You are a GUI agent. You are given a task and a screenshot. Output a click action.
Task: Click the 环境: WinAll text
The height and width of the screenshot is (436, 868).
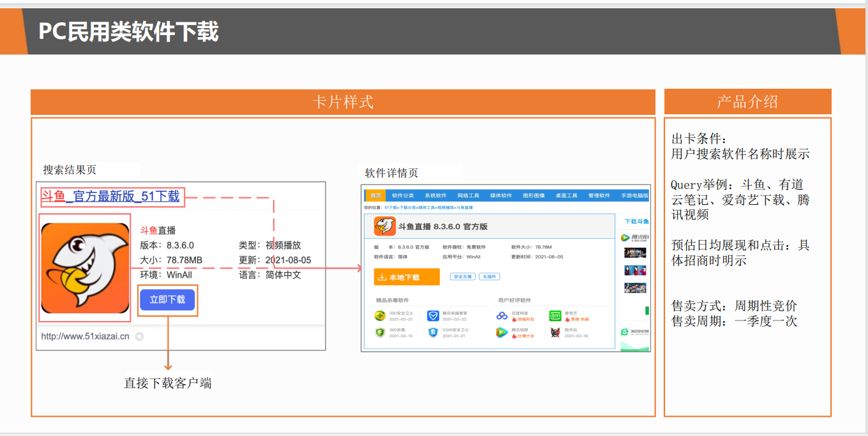tap(166, 274)
